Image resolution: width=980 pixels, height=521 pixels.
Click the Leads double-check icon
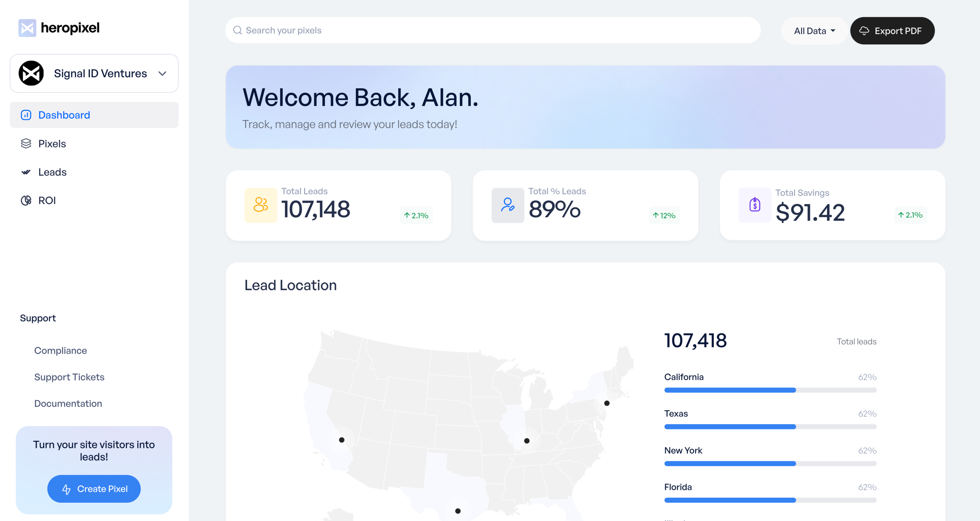pos(26,172)
